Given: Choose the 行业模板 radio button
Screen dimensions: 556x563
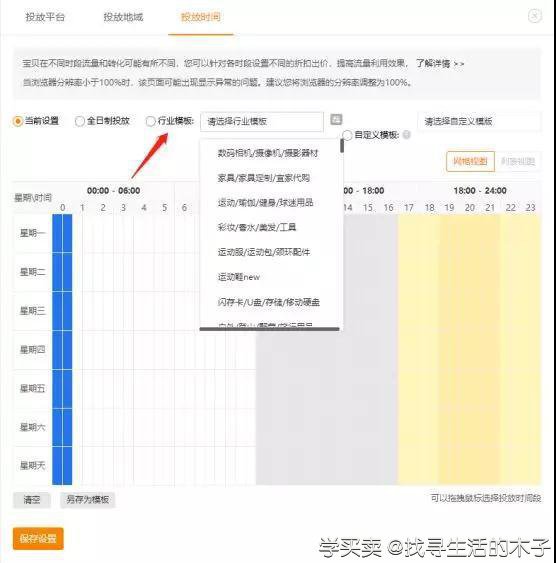Looking at the screenshot, I should pos(150,121).
